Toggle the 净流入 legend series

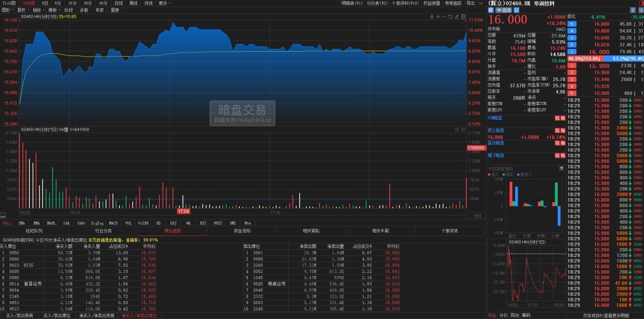[525, 175]
